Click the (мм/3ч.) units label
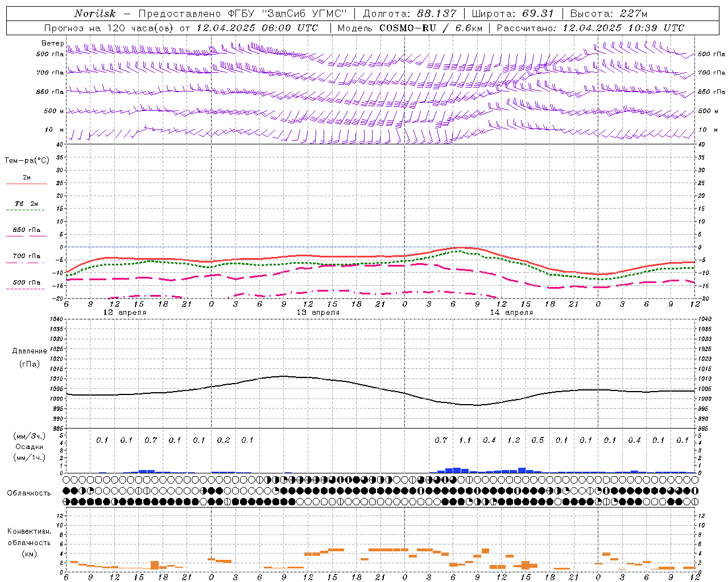The height and width of the screenshot is (582, 728). 28,436
